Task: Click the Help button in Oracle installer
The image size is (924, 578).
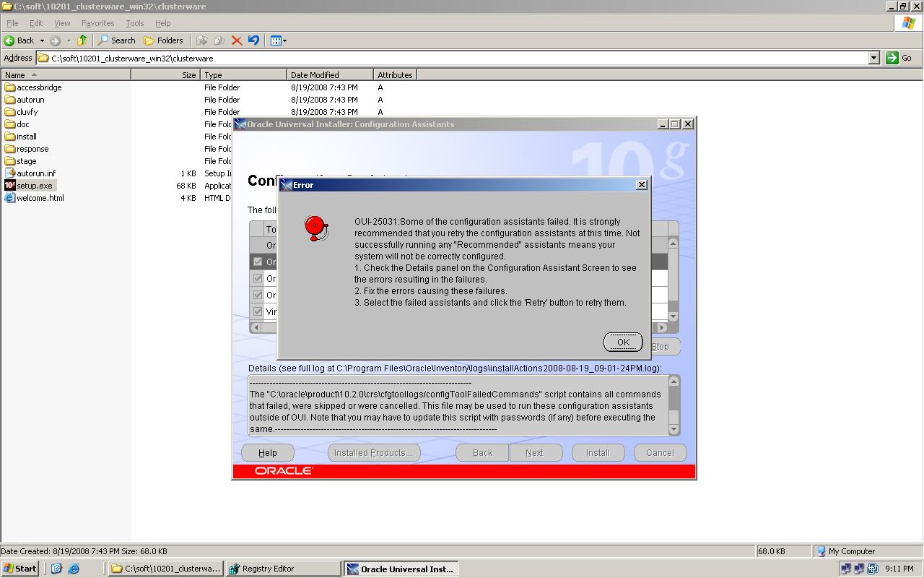Action: (x=267, y=453)
